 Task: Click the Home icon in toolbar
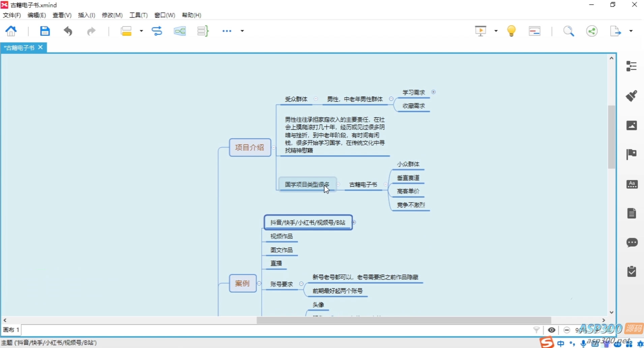[11, 31]
